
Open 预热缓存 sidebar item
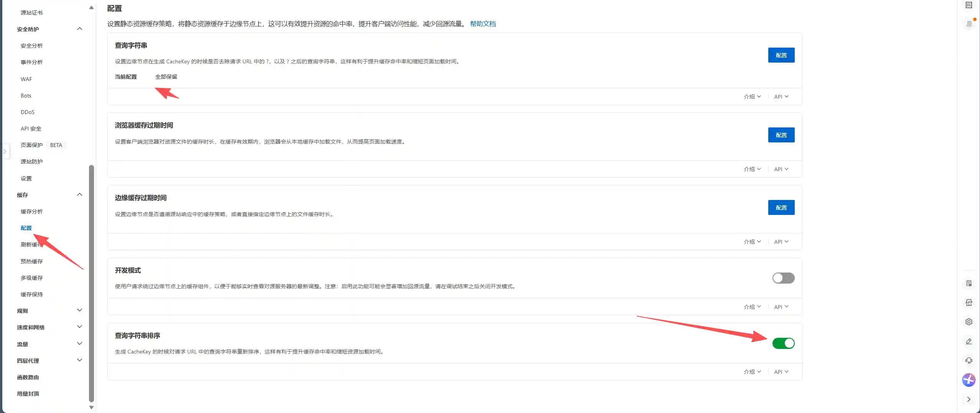pos(31,261)
